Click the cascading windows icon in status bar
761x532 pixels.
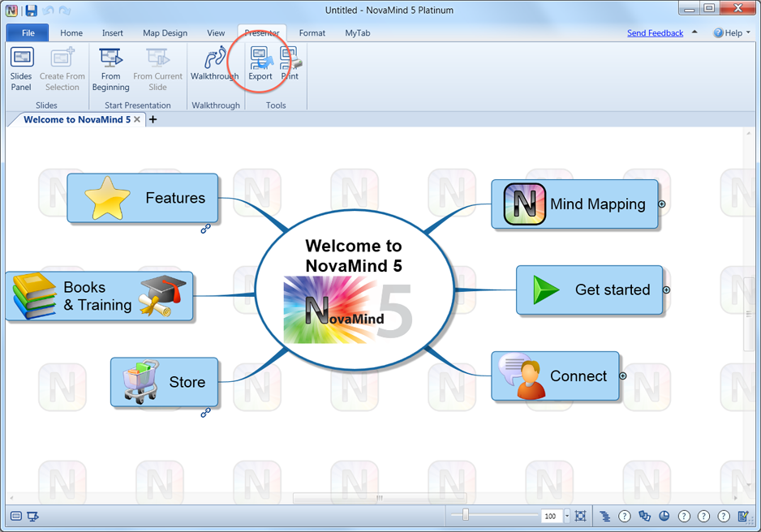pos(644,516)
